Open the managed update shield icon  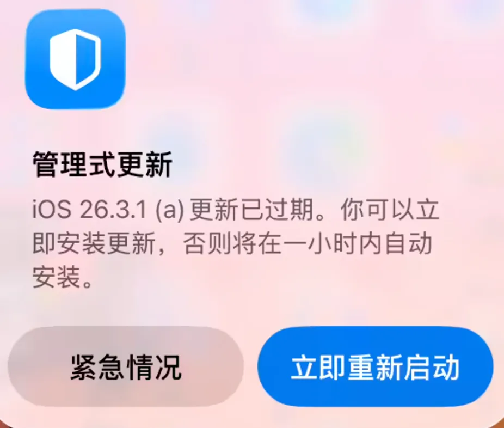75,59
